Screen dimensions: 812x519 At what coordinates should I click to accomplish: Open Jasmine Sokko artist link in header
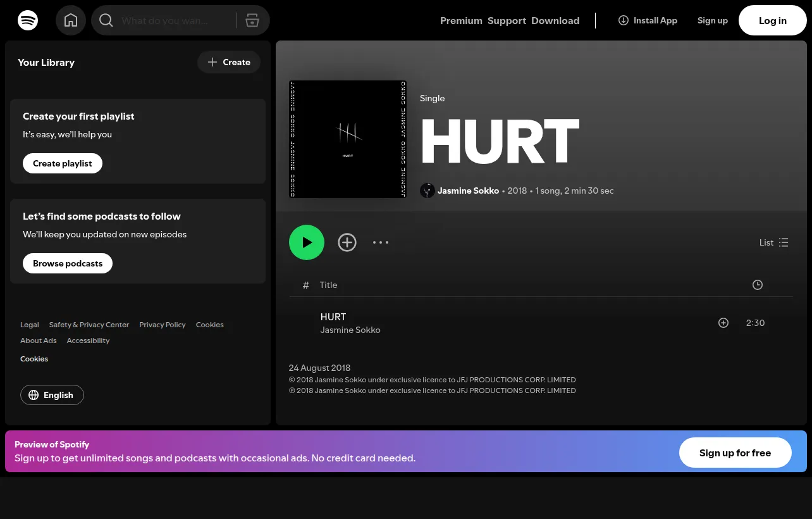(x=468, y=191)
